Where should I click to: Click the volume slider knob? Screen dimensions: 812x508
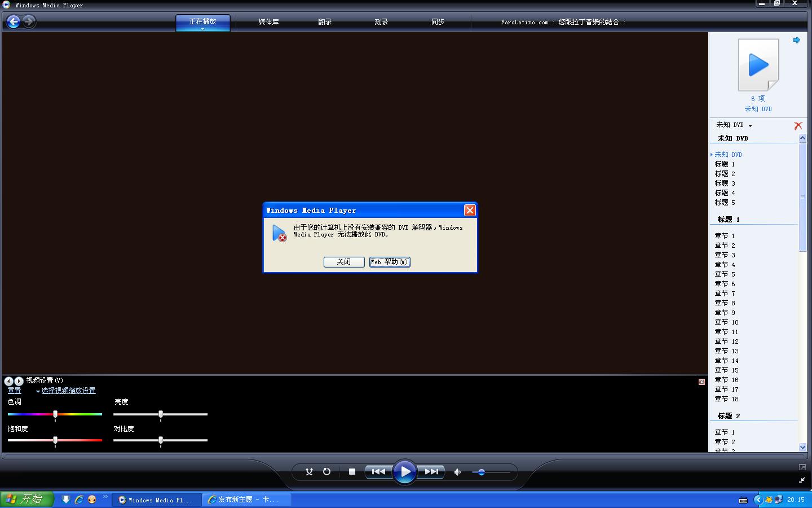click(481, 472)
